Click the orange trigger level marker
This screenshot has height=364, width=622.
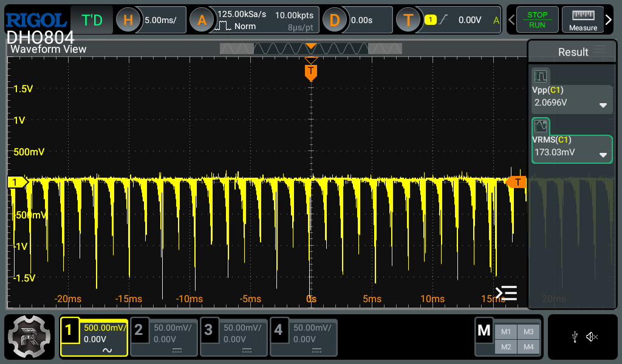517,182
